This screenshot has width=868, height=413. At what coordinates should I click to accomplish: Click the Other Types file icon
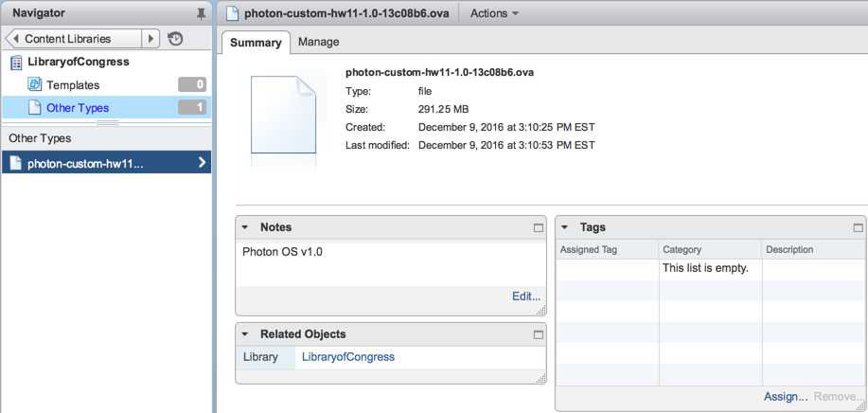(35, 108)
